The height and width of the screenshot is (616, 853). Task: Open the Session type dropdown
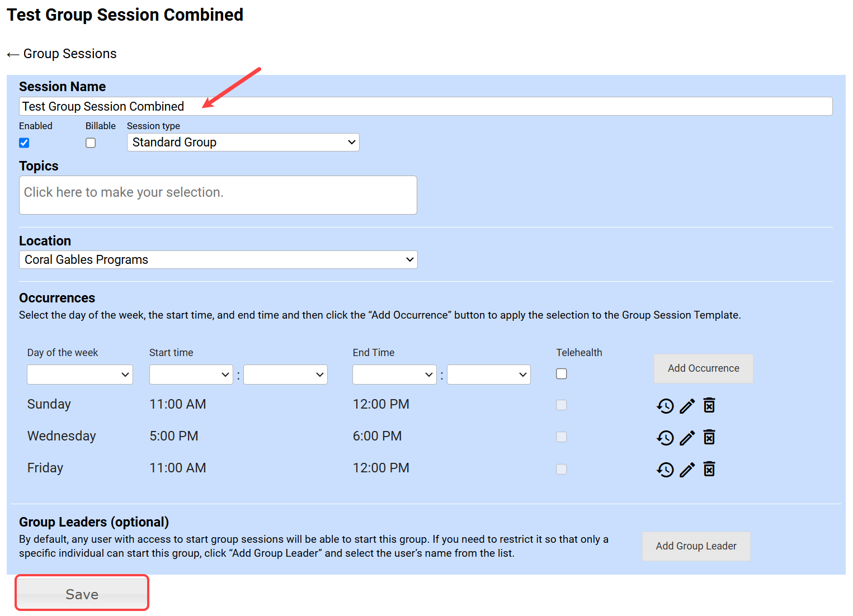(243, 143)
